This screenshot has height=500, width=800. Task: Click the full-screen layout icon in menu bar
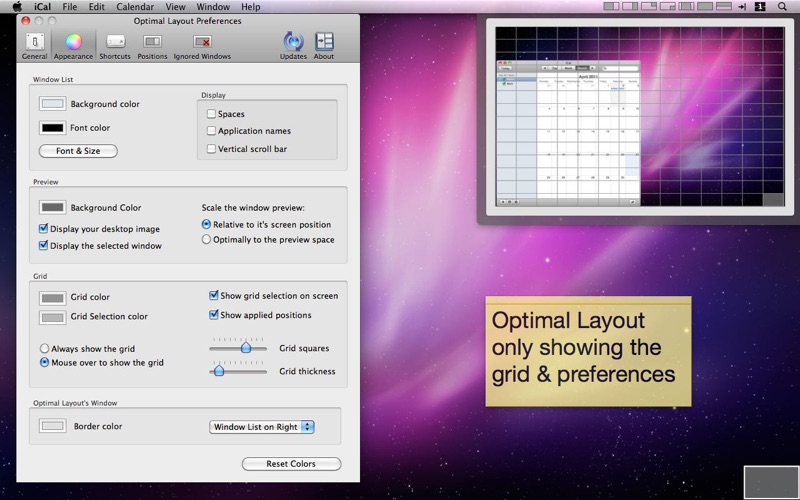tap(705, 7)
